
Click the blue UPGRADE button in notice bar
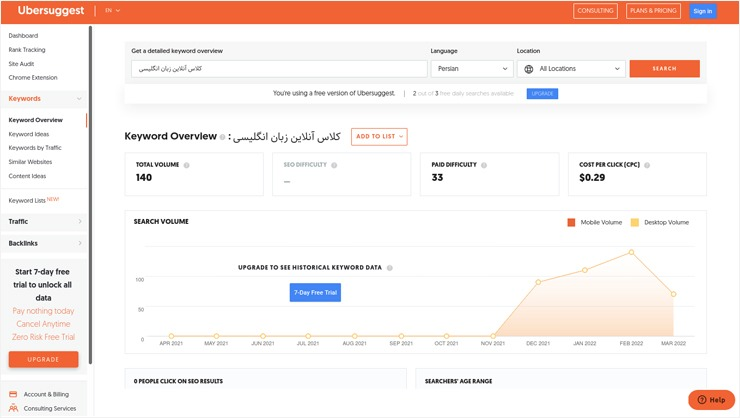[542, 93]
